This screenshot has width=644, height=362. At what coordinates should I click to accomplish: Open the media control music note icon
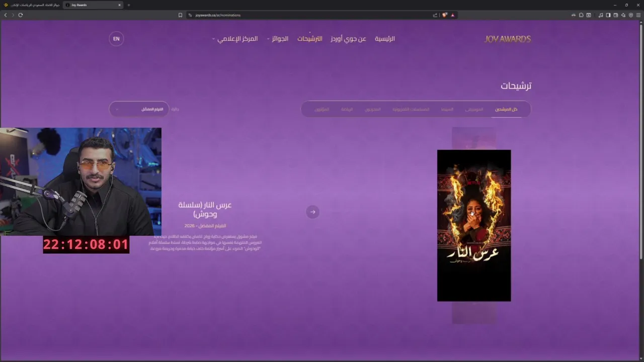(x=601, y=15)
